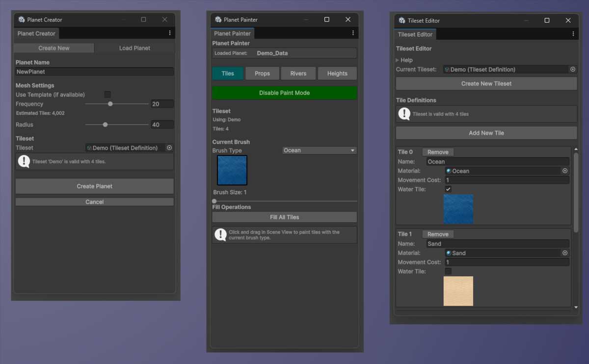Select the Rivers paint mode tab

298,74
